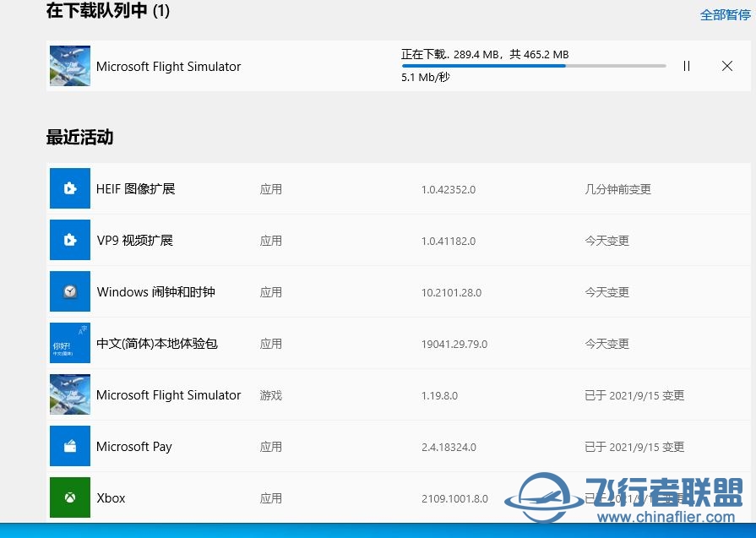The height and width of the screenshot is (538, 756).
Task: Click the 中文(简体)本地体验包 icon
Action: coord(70,343)
